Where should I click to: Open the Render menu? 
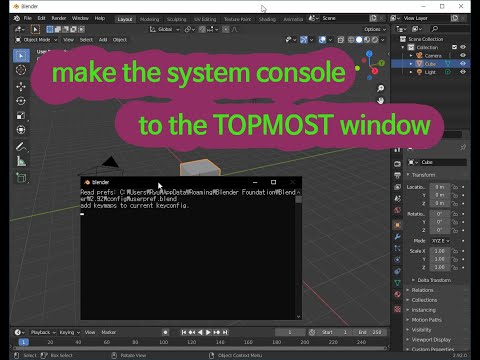(x=59, y=18)
